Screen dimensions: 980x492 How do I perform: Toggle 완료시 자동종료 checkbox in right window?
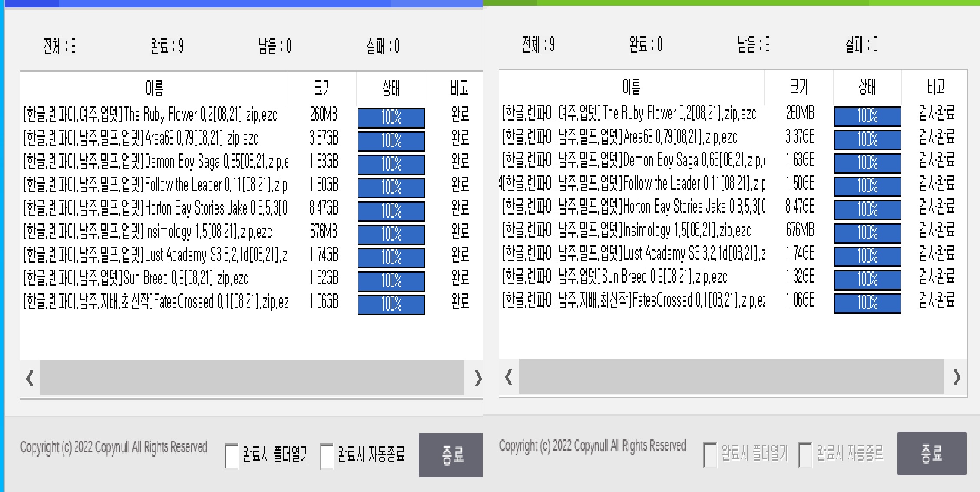coord(805,454)
